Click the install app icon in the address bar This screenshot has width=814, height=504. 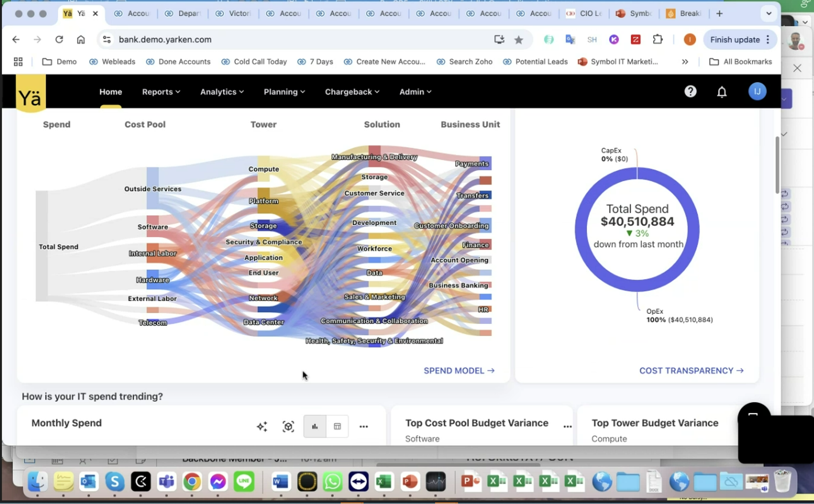(x=499, y=40)
